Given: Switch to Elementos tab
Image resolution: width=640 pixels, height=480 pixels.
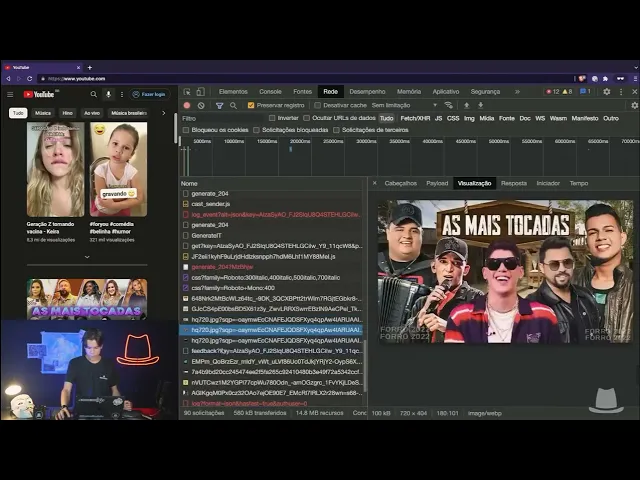Looking at the screenshot, I should (233, 92).
